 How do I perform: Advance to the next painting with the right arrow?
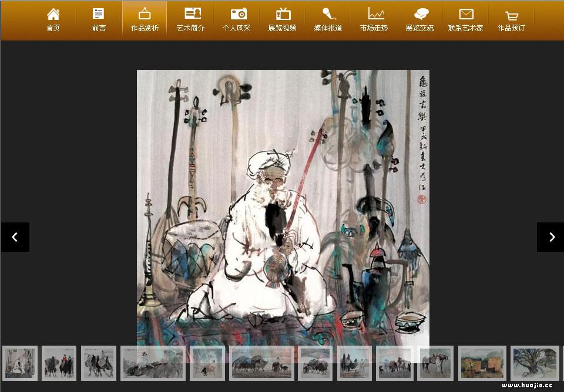point(550,237)
